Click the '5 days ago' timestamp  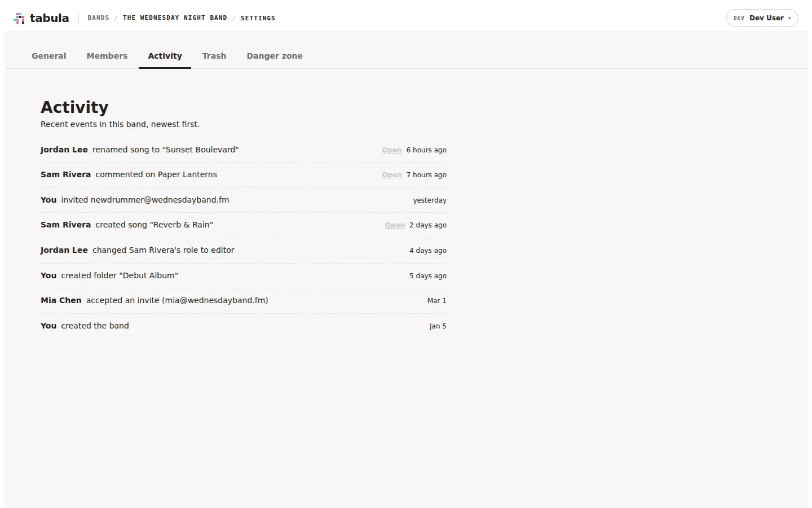[428, 276]
